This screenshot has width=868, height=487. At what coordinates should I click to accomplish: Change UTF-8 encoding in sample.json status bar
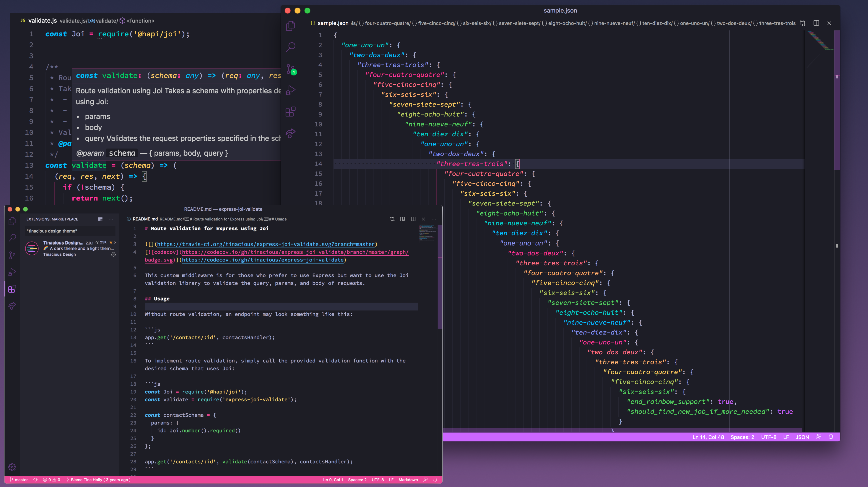[768, 437]
